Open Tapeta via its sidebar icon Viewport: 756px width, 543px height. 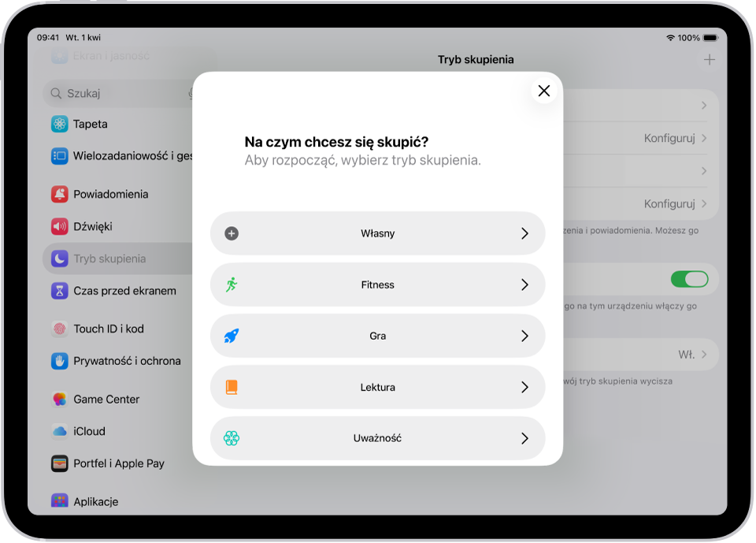59,124
